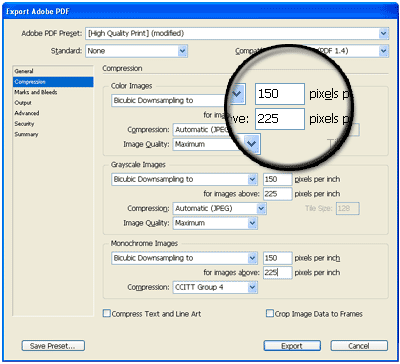The width and height of the screenshot is (400, 364).
Task: Click Monochrome downsampling 150 ppi field
Action: pyautogui.click(x=277, y=258)
